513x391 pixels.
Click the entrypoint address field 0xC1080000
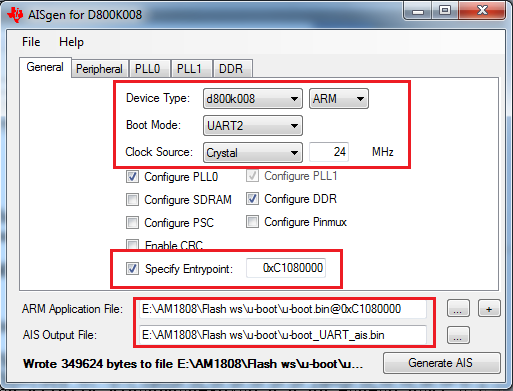pyautogui.click(x=286, y=268)
